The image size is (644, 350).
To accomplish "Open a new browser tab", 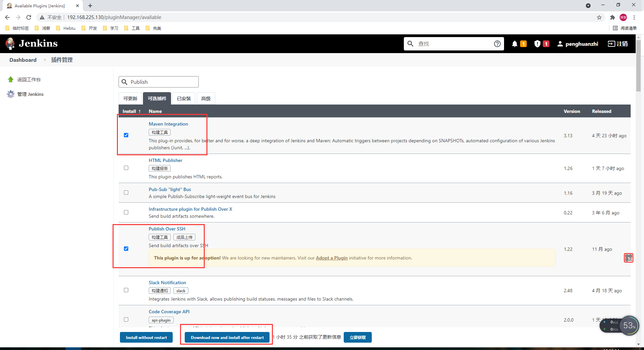I will [x=90, y=6].
